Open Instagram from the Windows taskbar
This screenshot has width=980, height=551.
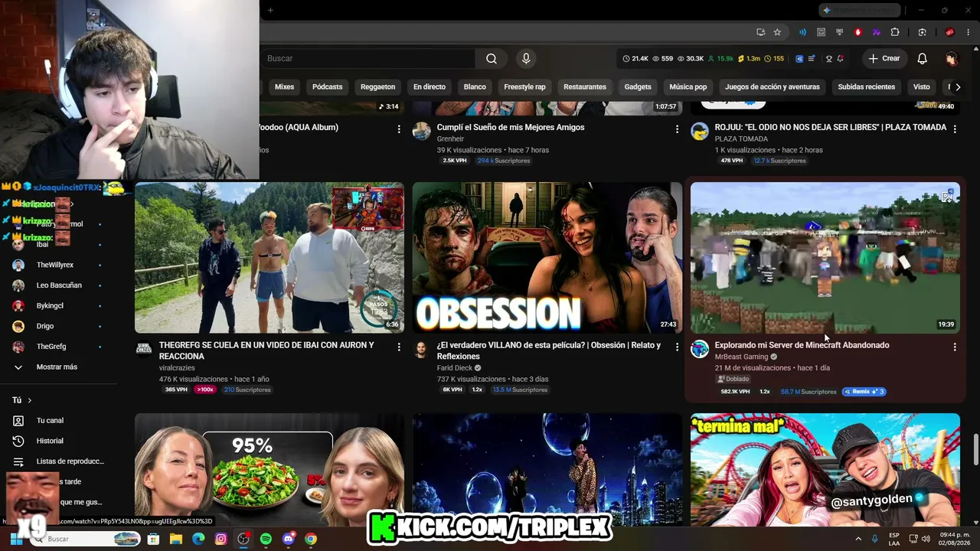coord(221,539)
